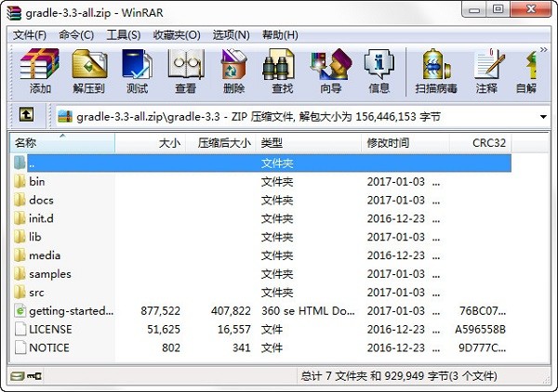Show more toolbar buttons chevron
The image size is (558, 392).
[x=543, y=50]
